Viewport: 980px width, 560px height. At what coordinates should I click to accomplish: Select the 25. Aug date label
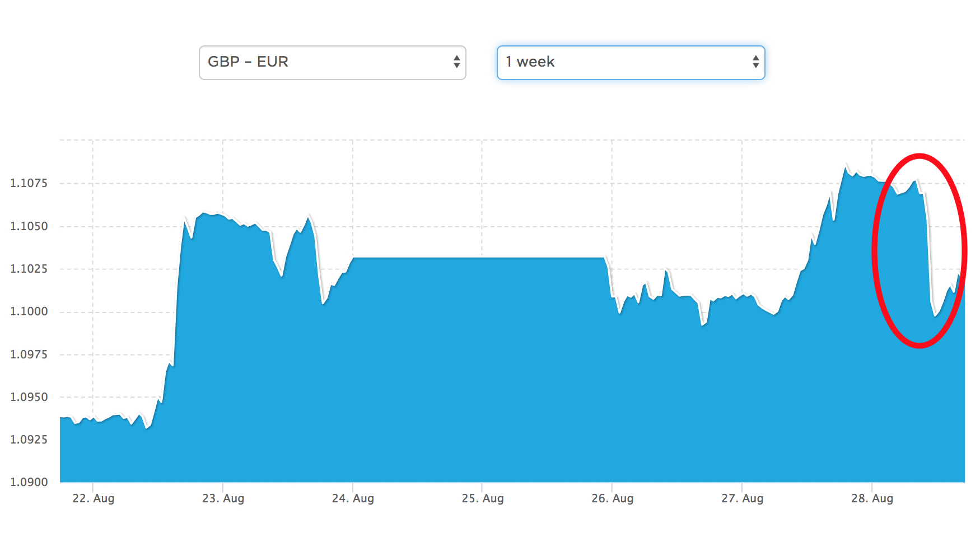pos(483,498)
